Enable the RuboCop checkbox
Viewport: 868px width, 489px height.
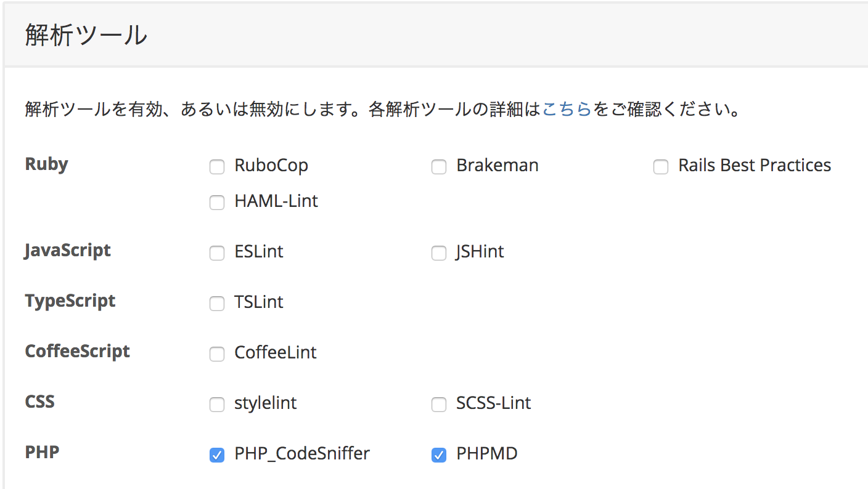point(217,167)
